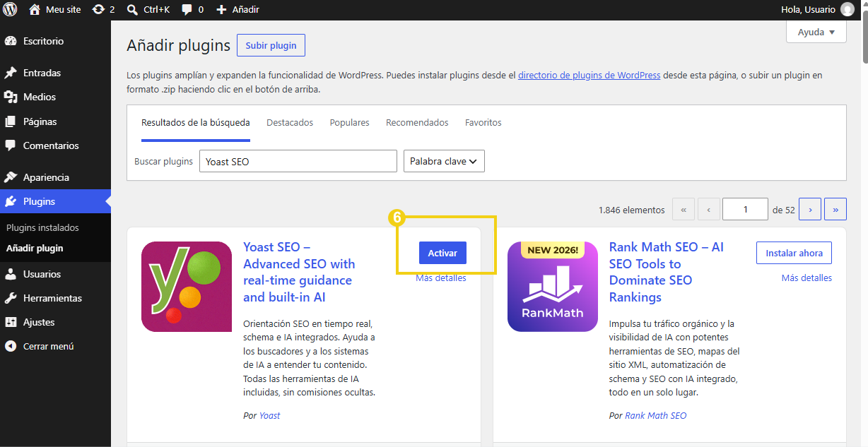Go to first page of results
Screen dimensions: 868x447
point(684,210)
